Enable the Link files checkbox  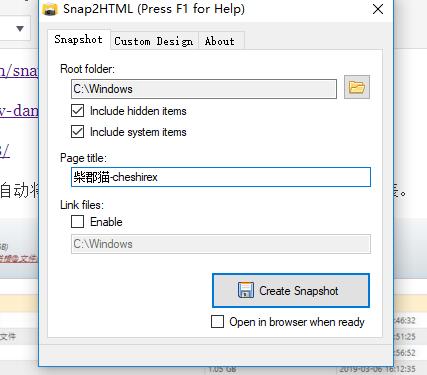click(77, 221)
